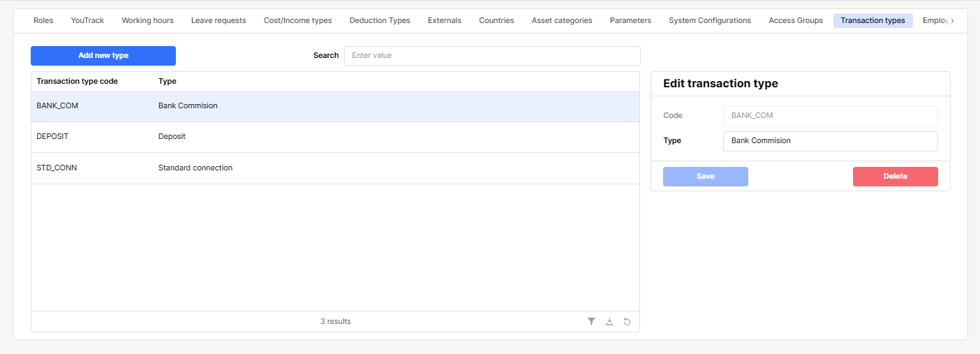Focus the Search input field
The height and width of the screenshot is (354, 980).
click(491, 56)
